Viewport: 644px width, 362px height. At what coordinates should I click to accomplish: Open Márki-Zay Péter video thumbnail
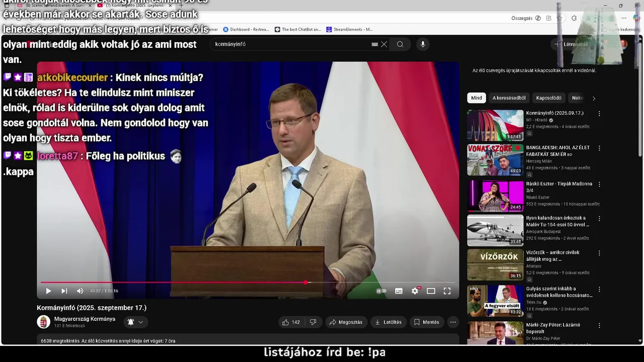pyautogui.click(x=495, y=333)
